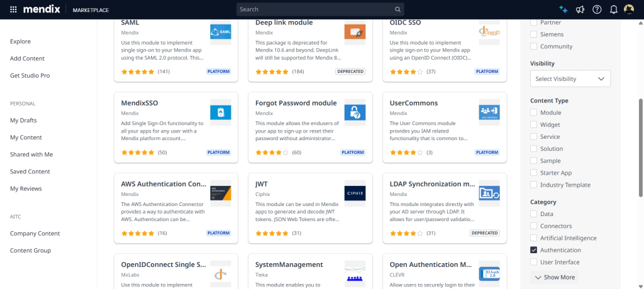This screenshot has height=289, width=644.
Task: Click the OAuth 2.0 module icon
Action: [x=489, y=273]
